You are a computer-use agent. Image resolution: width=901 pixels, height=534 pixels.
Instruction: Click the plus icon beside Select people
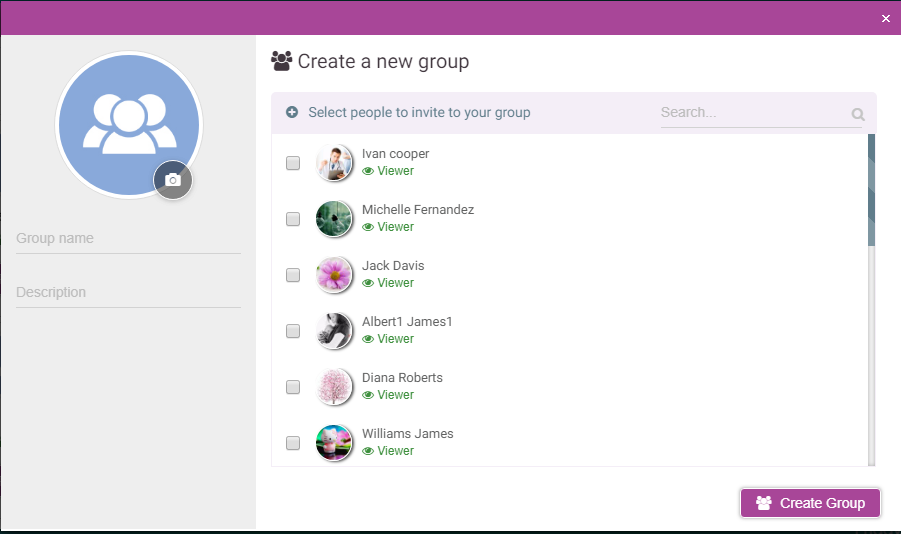(x=292, y=112)
